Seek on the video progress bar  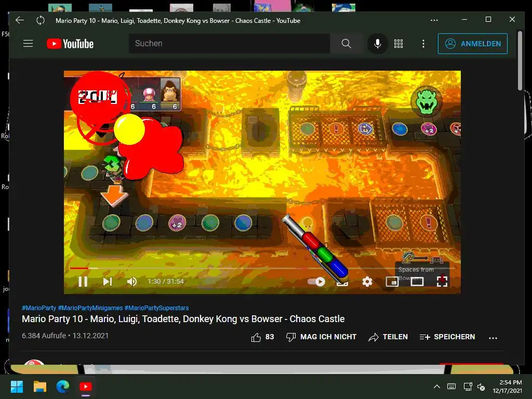[x=262, y=268]
